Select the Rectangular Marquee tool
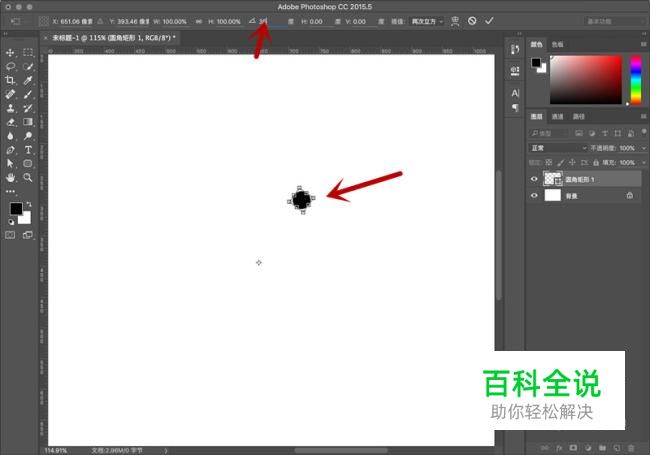Viewport: 650px width, 455px height. point(28,53)
